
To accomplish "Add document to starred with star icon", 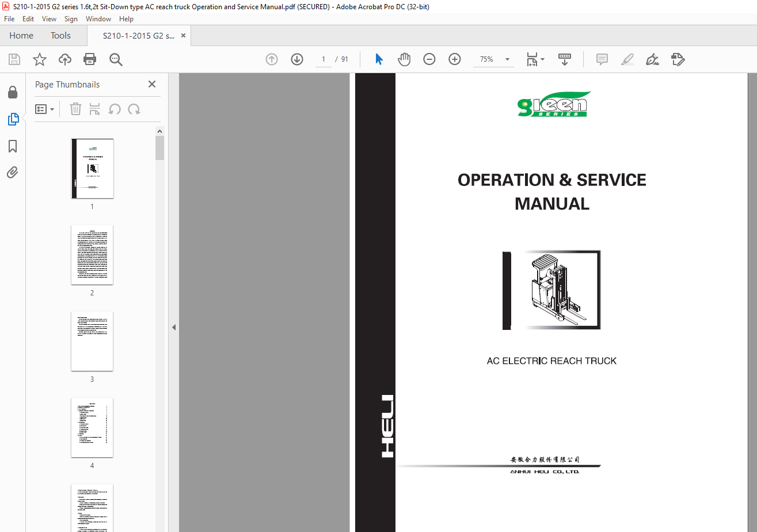I will (40, 59).
